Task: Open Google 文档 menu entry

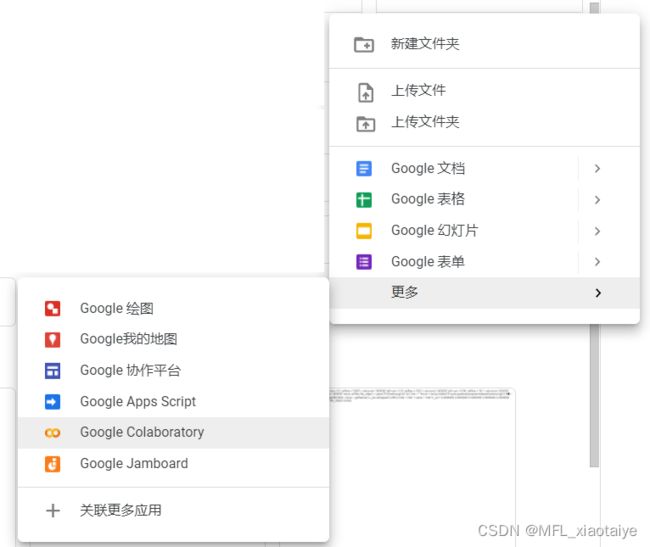Action: (485, 169)
